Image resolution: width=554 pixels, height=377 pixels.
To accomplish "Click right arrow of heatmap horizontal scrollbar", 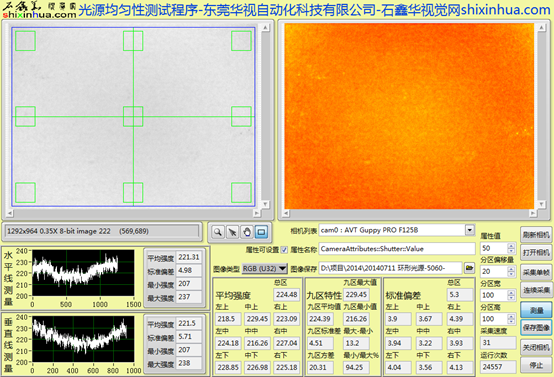I will pyautogui.click(x=532, y=213).
